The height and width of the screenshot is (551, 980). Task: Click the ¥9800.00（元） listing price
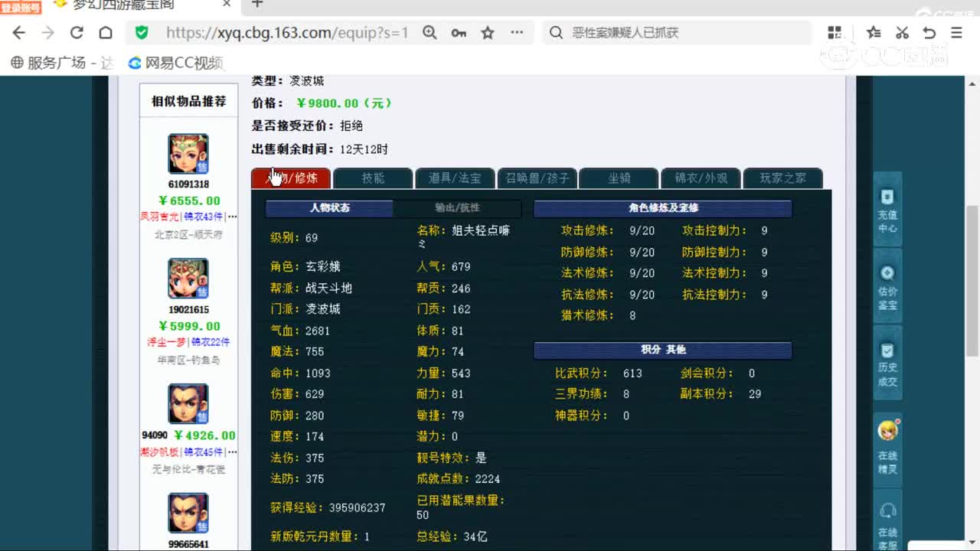(344, 103)
